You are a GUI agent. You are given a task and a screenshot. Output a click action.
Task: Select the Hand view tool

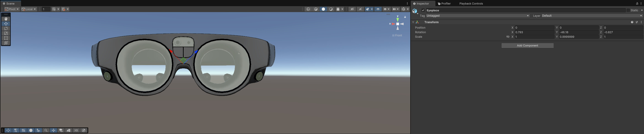pos(6,19)
